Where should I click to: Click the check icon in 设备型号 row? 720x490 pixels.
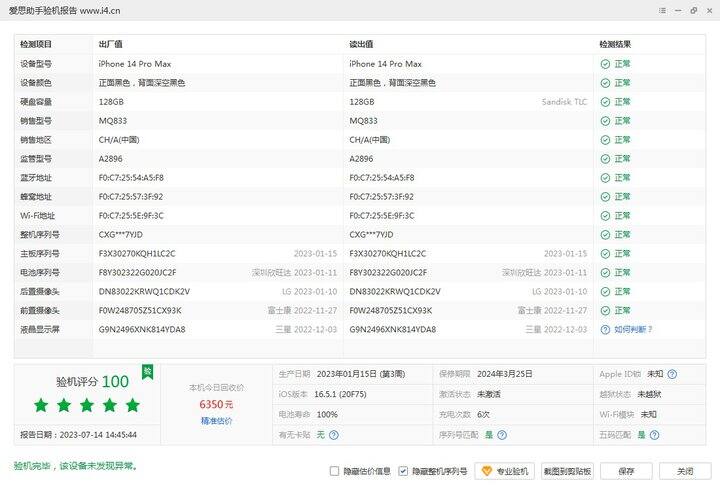click(605, 64)
